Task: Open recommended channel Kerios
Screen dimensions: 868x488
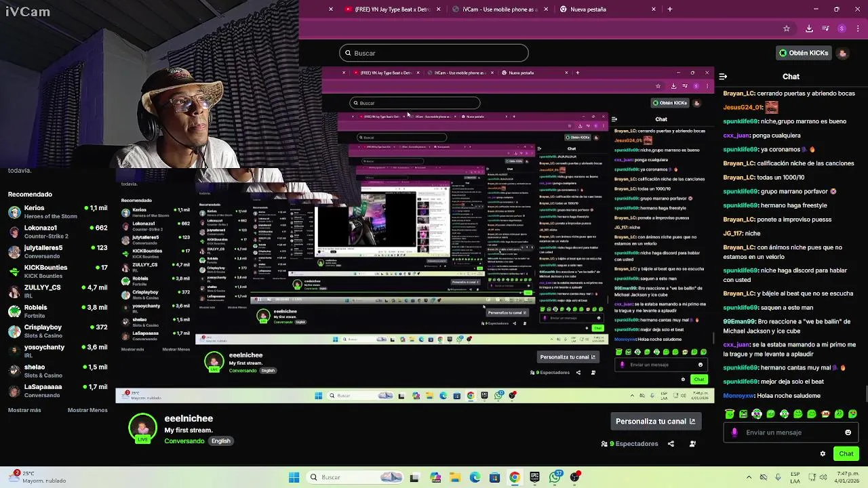Action: click(58, 211)
